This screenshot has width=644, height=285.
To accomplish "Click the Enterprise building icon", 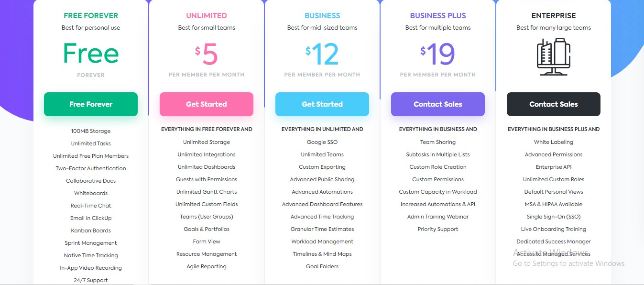I will pos(554,57).
